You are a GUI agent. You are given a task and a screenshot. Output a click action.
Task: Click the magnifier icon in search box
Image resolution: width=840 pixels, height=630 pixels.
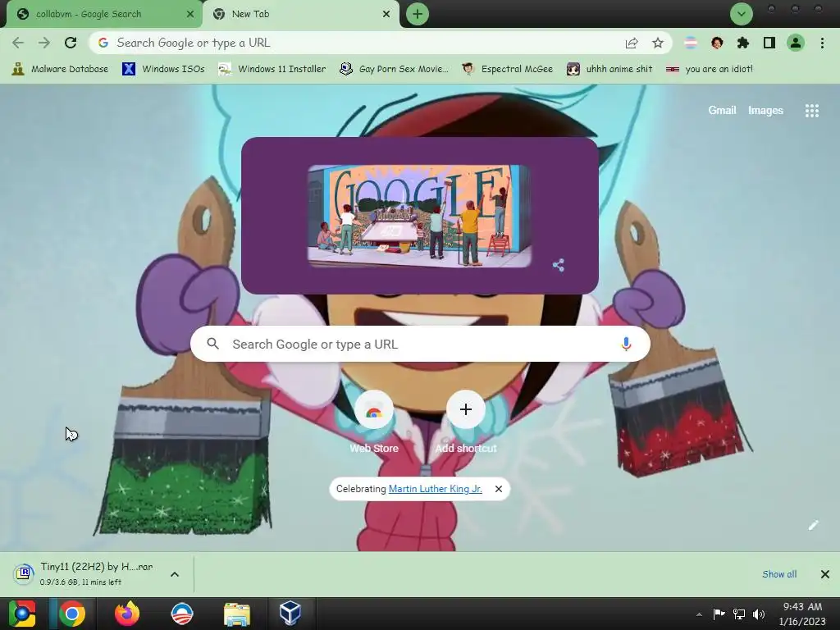tap(212, 344)
